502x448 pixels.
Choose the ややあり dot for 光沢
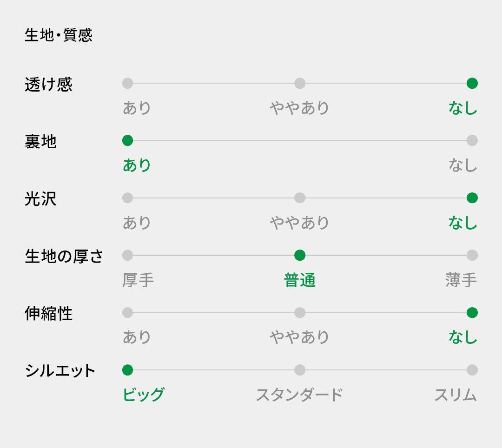pos(300,198)
